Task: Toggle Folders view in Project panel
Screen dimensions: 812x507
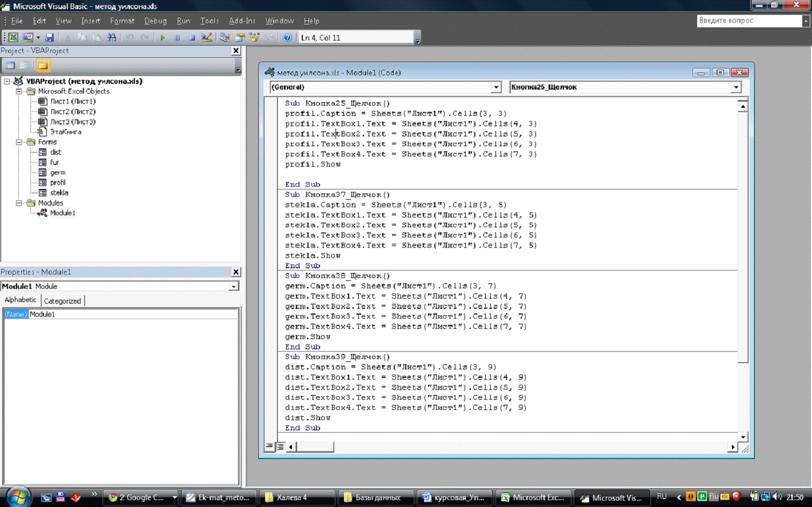Action: 43,66
